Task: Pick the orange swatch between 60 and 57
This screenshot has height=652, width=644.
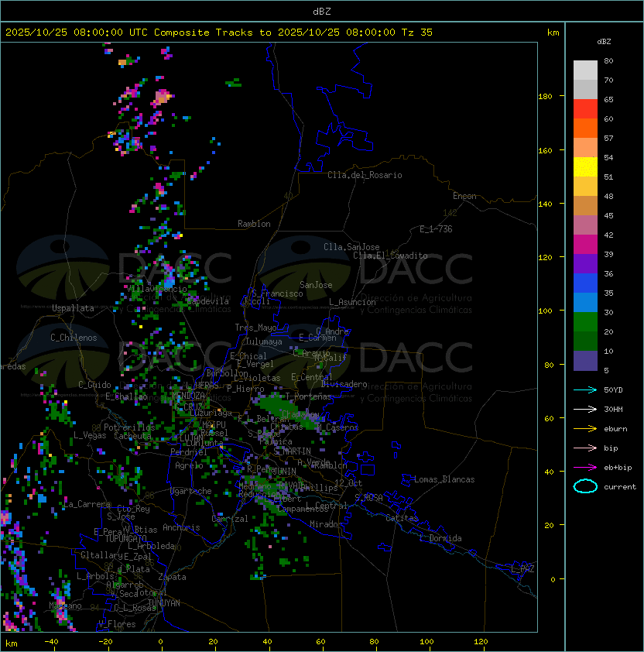Action: [x=585, y=128]
